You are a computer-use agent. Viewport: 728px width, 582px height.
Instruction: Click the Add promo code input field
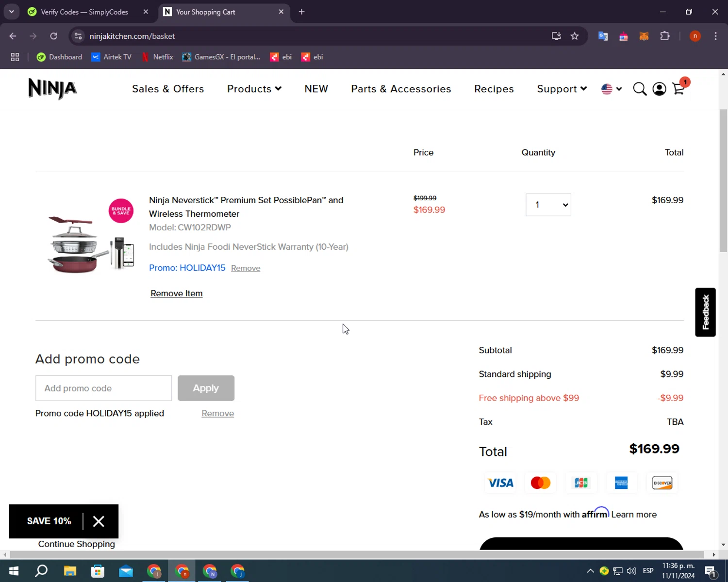pyautogui.click(x=103, y=388)
